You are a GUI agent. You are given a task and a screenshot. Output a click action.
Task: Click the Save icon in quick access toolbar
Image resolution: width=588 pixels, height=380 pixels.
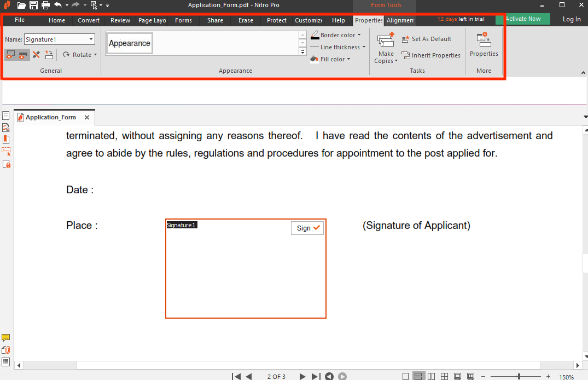click(33, 5)
